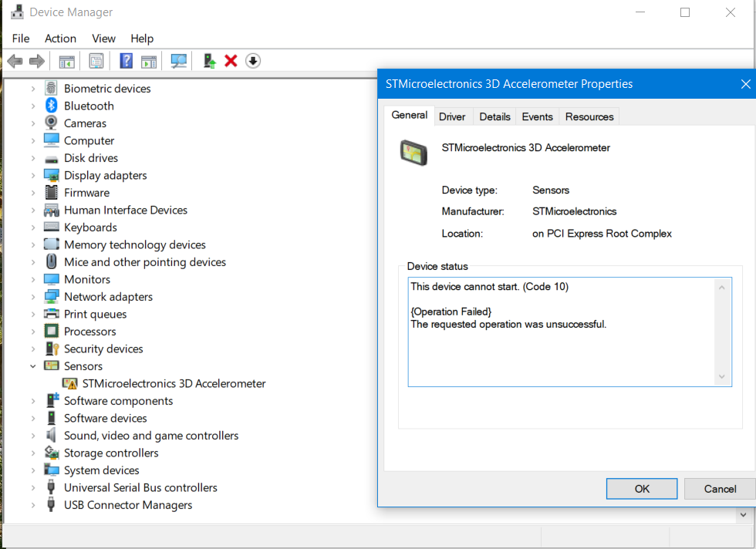This screenshot has width=756, height=549.
Task: Expand the Monitors node
Action: [x=32, y=280]
